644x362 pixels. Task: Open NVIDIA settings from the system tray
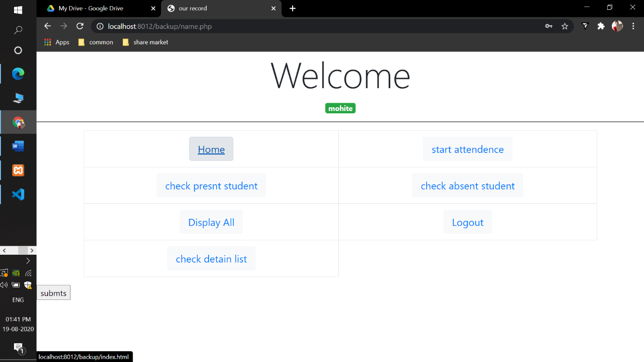15,272
